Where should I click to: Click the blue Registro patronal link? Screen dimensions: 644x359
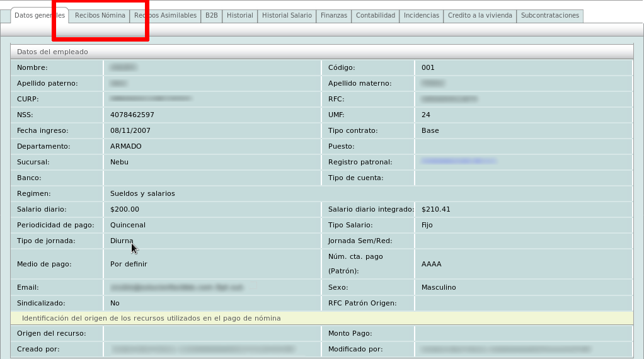(x=458, y=162)
